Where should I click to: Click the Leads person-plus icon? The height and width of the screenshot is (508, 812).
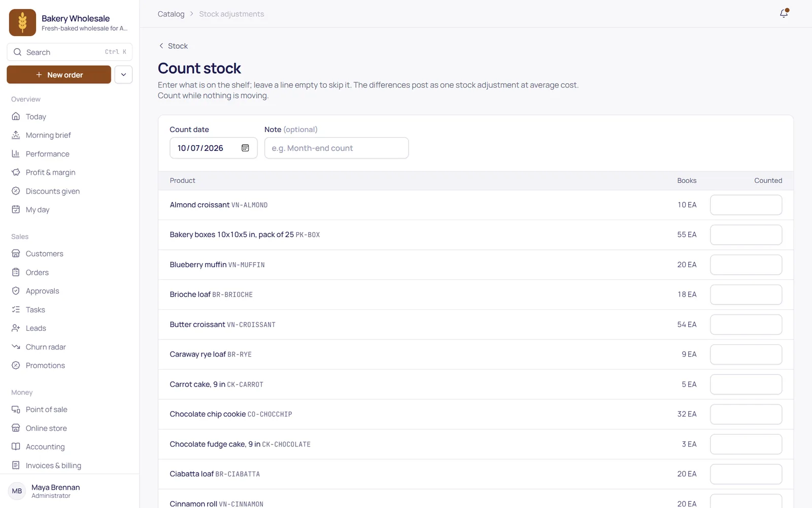coord(16,328)
